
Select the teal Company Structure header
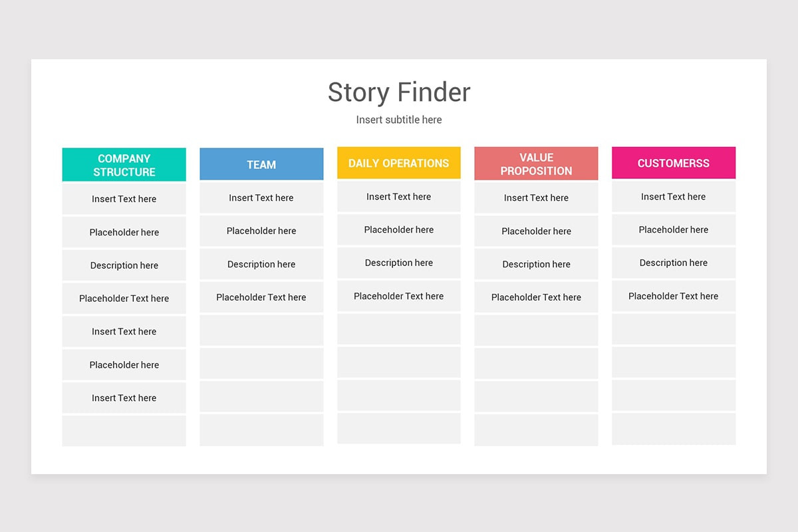point(124,165)
